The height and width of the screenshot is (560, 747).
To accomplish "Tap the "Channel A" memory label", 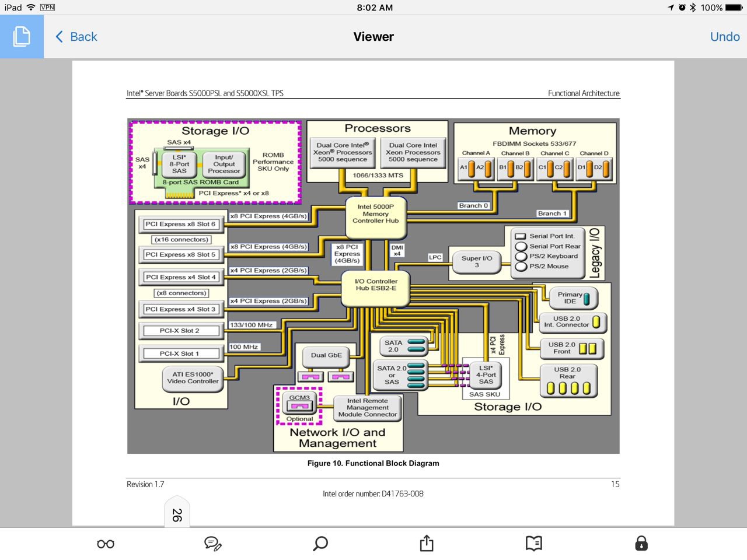I will coord(476,153).
